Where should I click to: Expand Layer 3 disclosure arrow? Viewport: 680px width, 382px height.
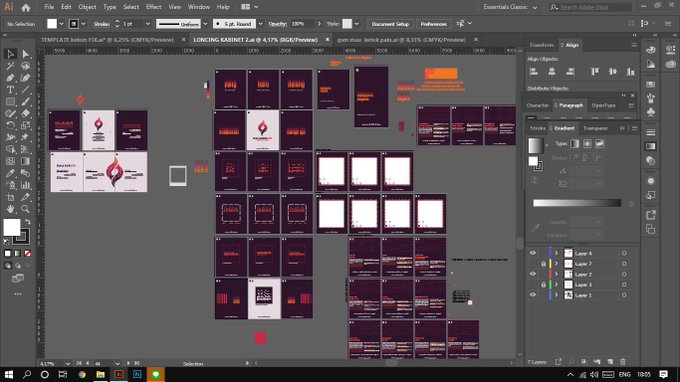(556, 284)
